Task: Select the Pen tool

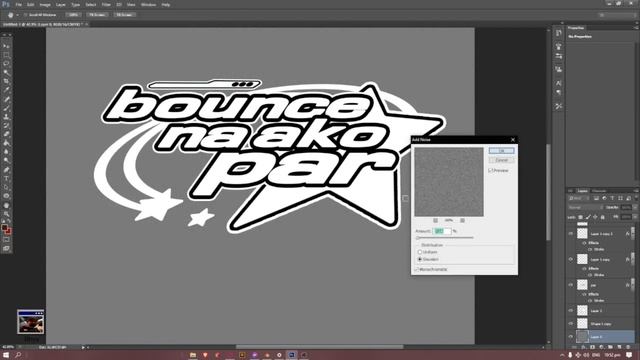Action: coord(6,170)
